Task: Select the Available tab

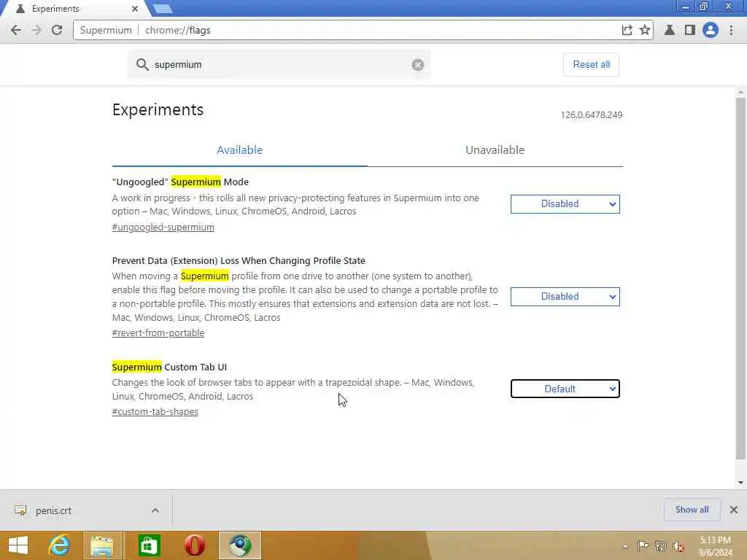Action: [x=239, y=150]
